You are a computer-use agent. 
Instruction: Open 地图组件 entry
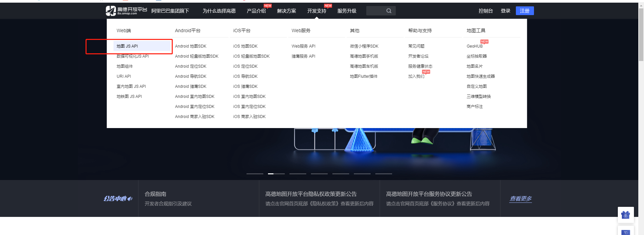pos(124,66)
